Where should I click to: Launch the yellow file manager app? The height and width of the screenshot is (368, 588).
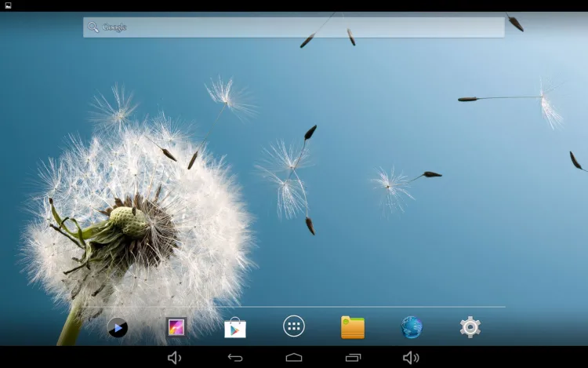(x=353, y=327)
